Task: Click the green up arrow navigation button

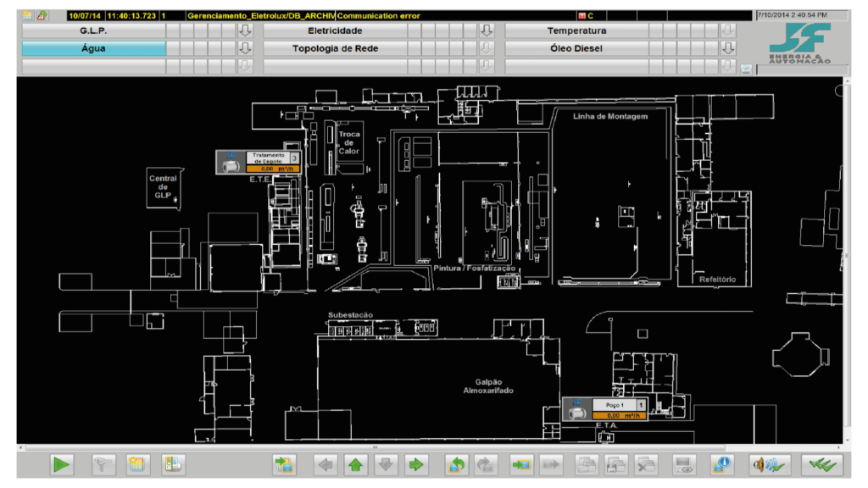Action: click(356, 465)
